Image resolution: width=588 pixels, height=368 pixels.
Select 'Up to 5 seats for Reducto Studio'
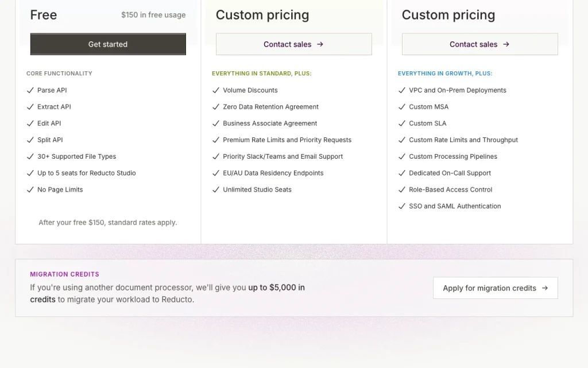(87, 172)
